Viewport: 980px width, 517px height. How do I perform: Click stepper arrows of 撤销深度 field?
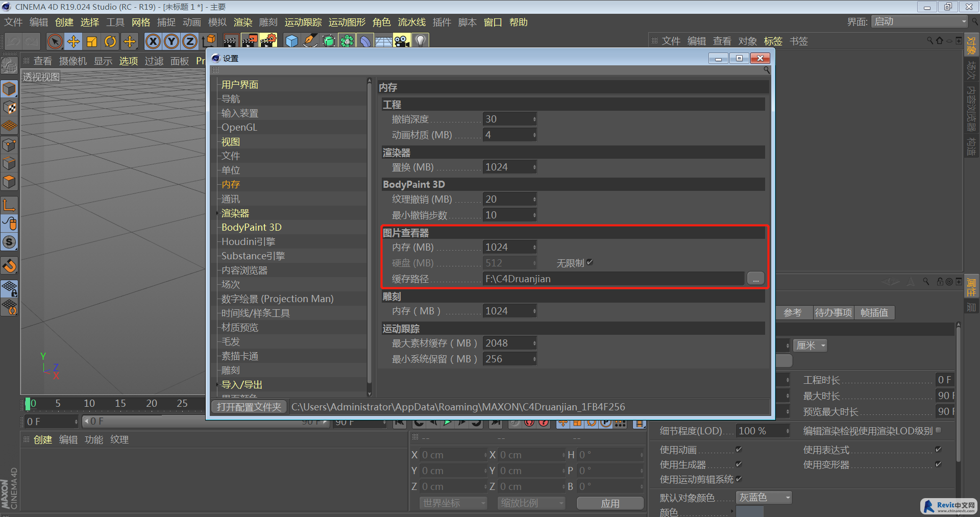click(534, 119)
